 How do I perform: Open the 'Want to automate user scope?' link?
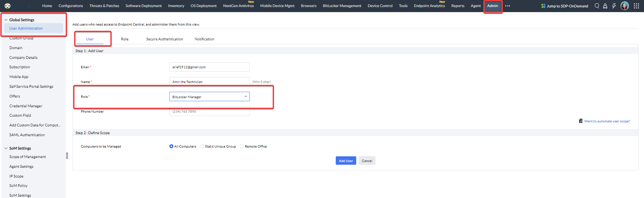tap(607, 121)
